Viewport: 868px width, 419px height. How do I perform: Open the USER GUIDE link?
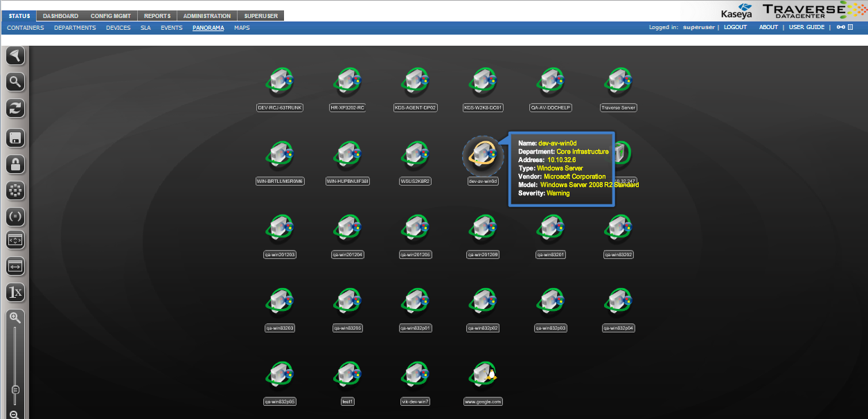pyautogui.click(x=806, y=28)
